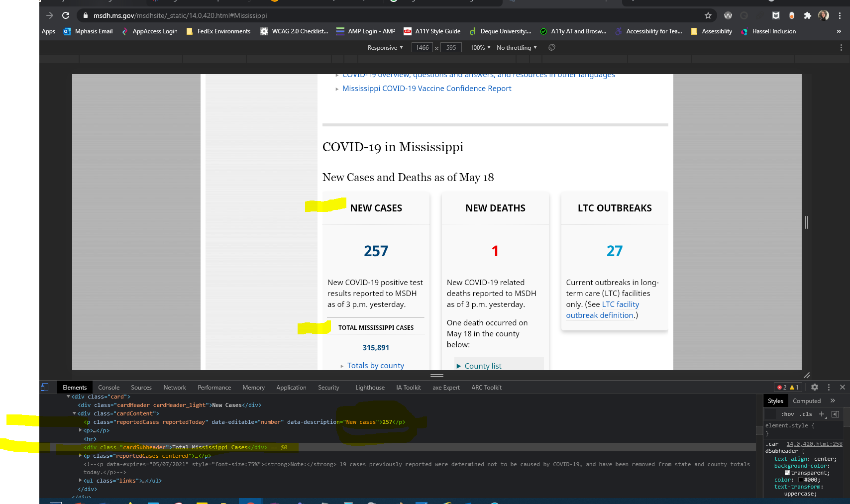850x504 pixels.
Task: Open the ARC Toolkit tab
Action: point(486,387)
